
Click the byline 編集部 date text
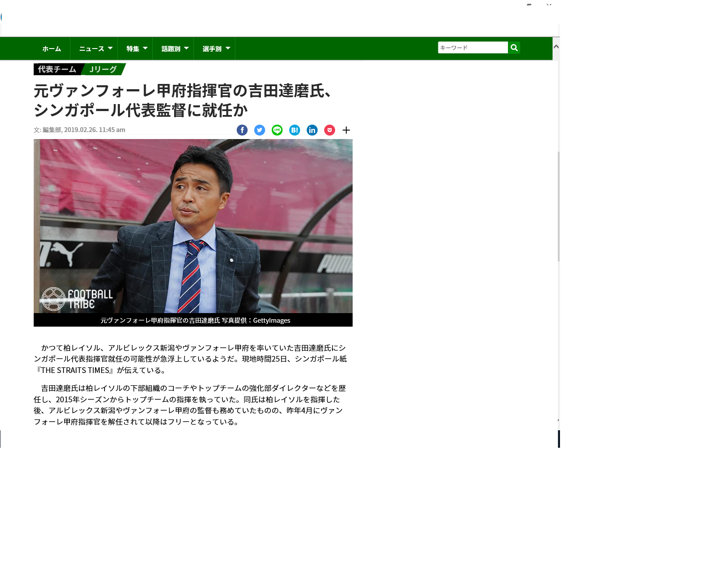(80, 130)
